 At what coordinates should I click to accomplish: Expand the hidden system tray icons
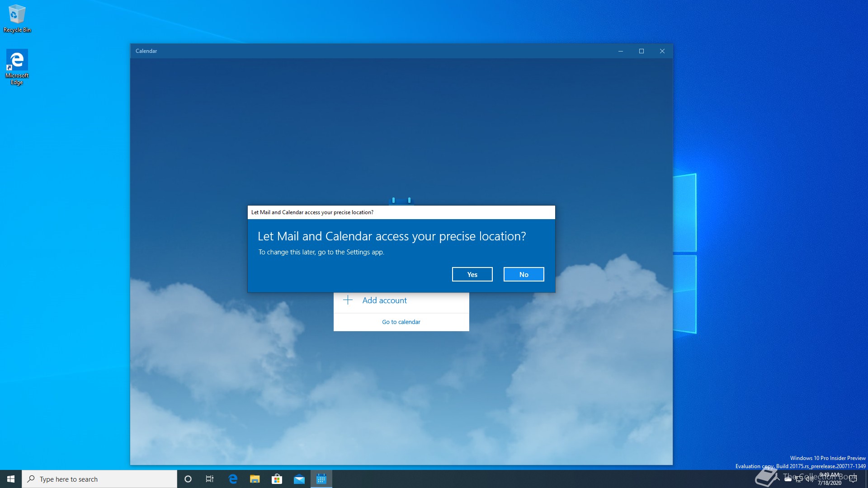coord(777,479)
